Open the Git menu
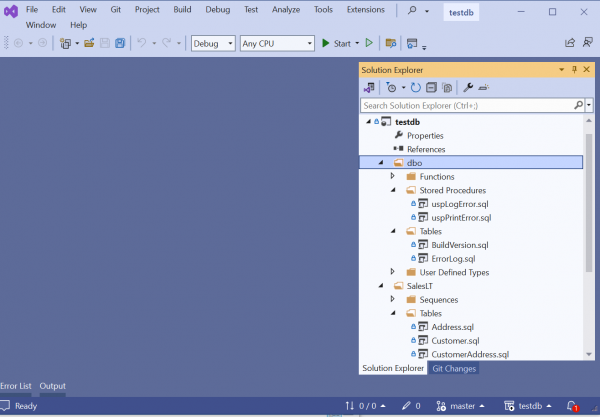The width and height of the screenshot is (600, 417). (116, 10)
